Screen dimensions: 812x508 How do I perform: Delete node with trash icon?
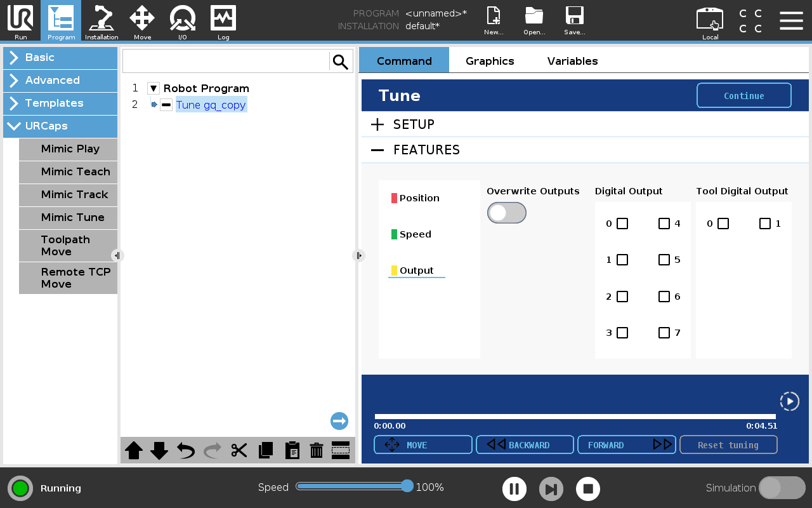coord(317,451)
